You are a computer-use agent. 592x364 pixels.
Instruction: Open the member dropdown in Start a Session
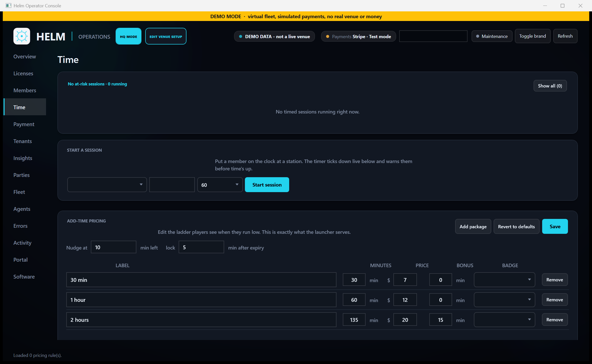(x=107, y=185)
